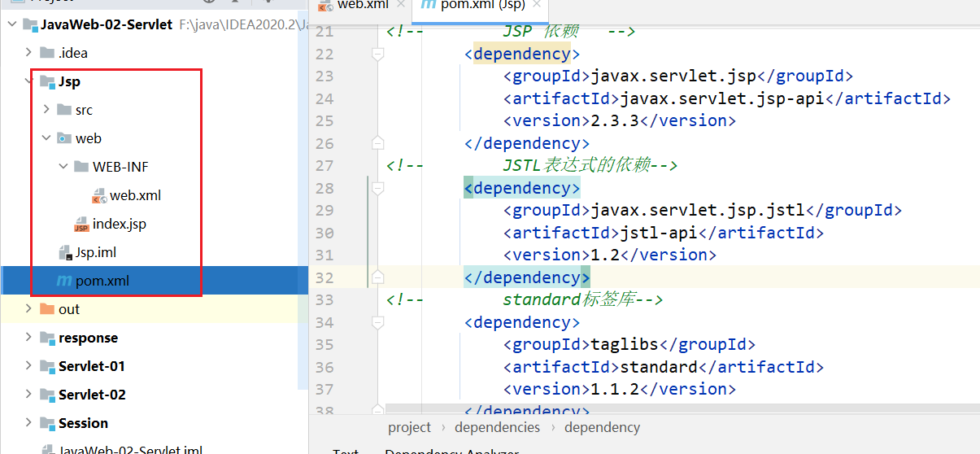Click the web folder icon
The width and height of the screenshot is (980, 454).
tap(64, 138)
